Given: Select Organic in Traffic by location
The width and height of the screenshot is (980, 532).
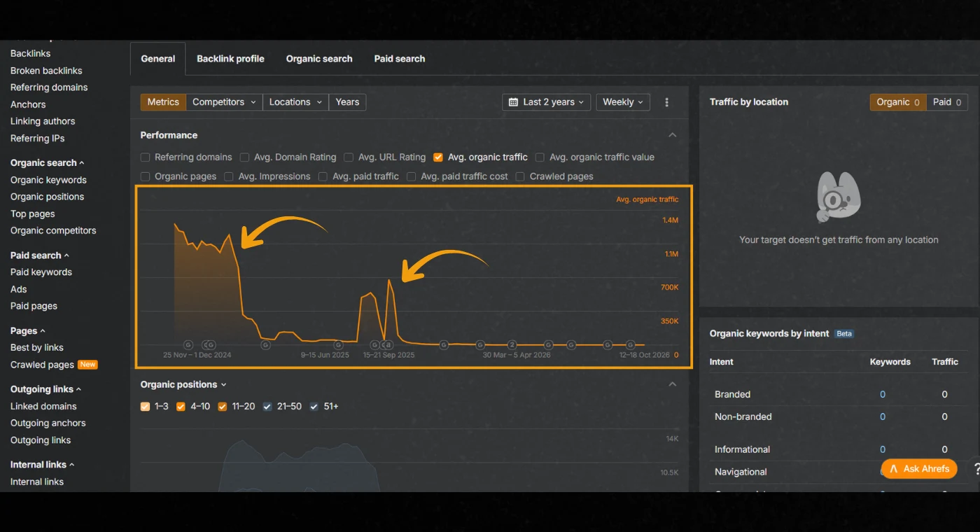Looking at the screenshot, I should pos(898,102).
